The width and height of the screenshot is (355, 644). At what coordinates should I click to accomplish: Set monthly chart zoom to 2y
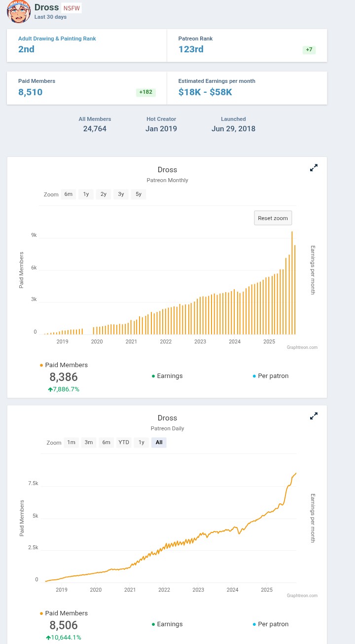point(104,194)
